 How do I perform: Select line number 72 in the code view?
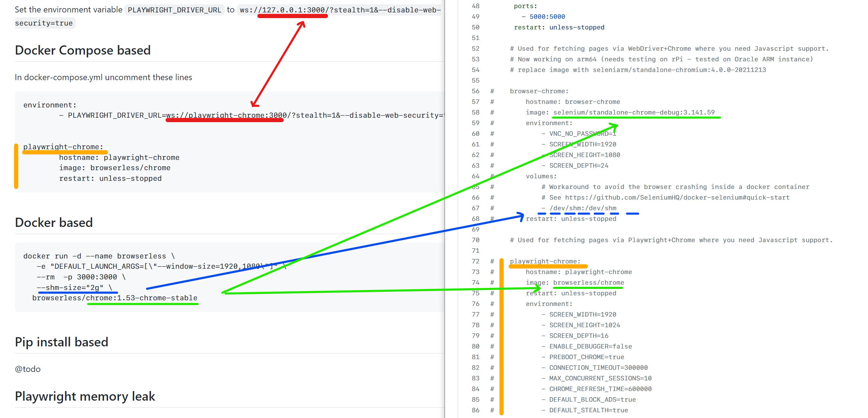click(475, 261)
